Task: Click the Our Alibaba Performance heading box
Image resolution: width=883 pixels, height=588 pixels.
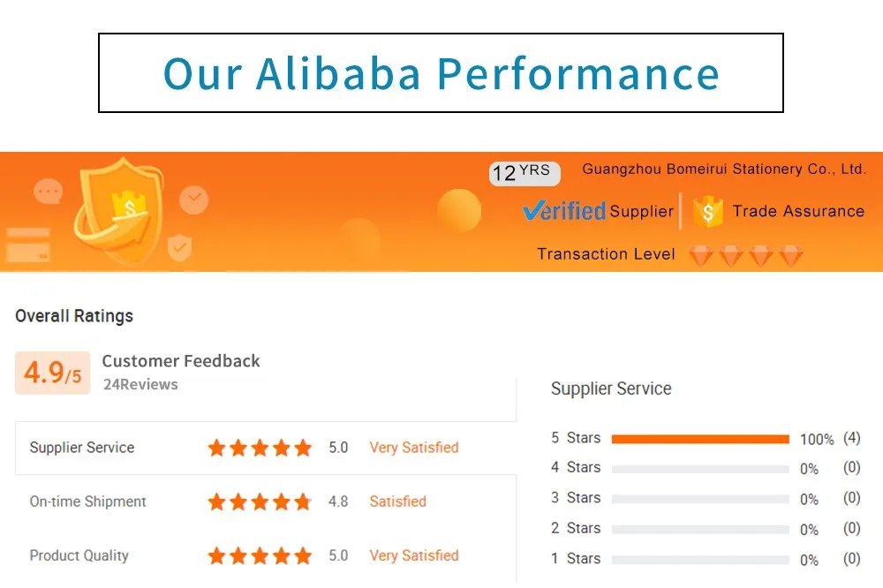Action: point(441,72)
